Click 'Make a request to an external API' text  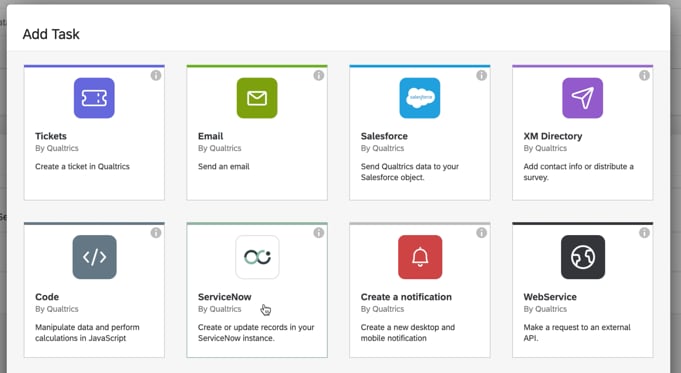577,333
